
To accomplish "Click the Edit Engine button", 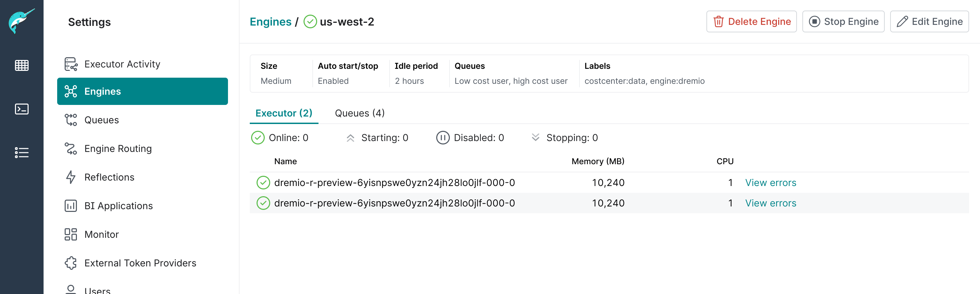I will point(929,22).
